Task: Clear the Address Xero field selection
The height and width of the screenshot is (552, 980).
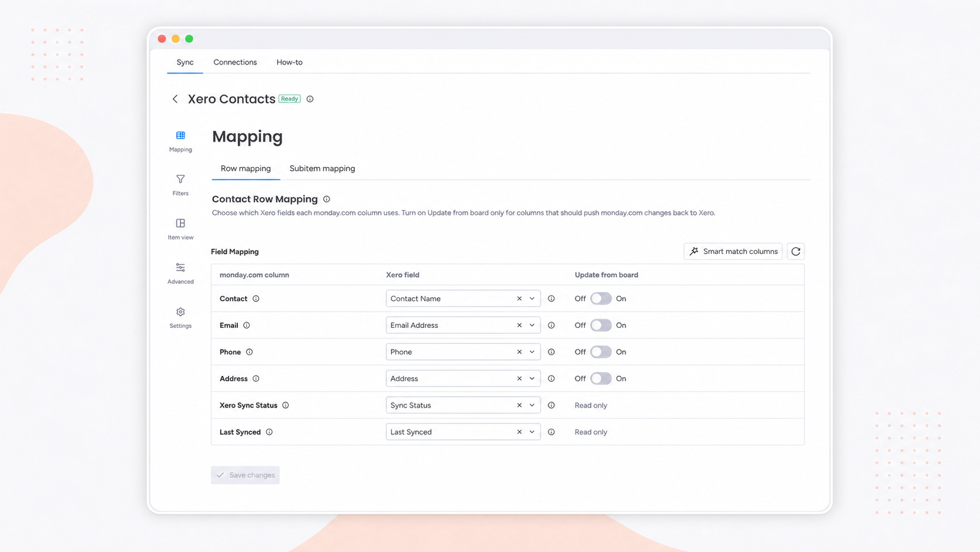Action: click(x=519, y=379)
